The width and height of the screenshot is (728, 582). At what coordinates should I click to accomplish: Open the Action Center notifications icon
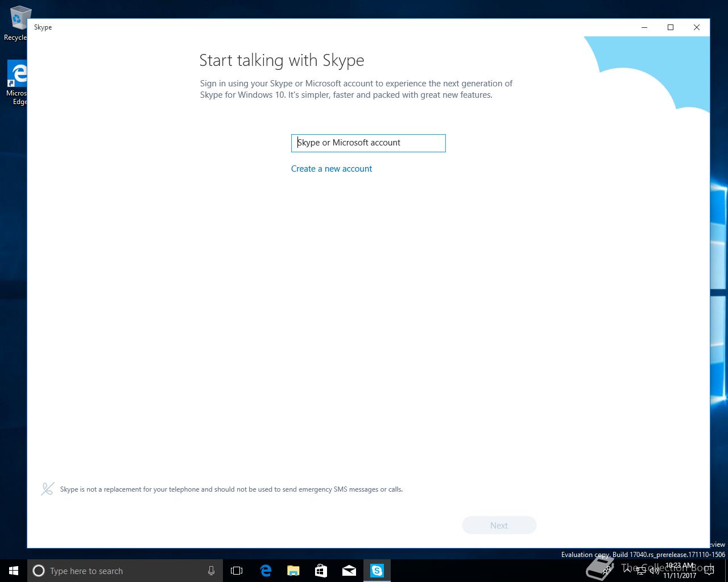point(709,571)
